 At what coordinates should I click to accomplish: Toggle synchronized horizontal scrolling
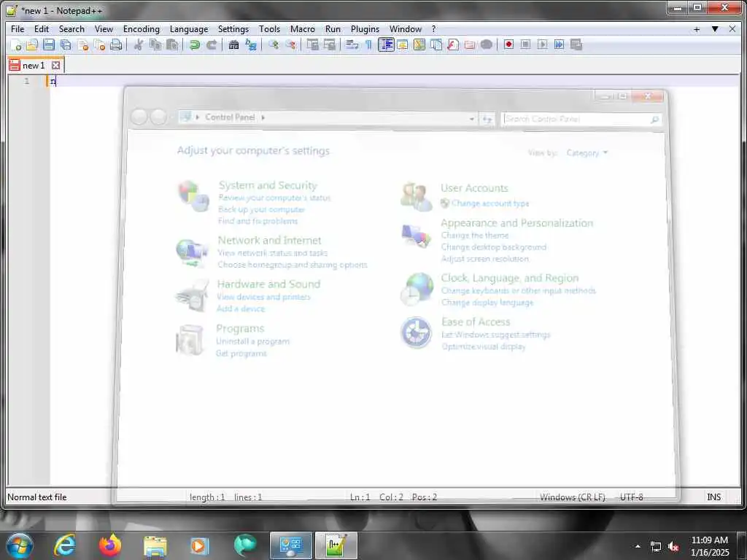point(329,44)
